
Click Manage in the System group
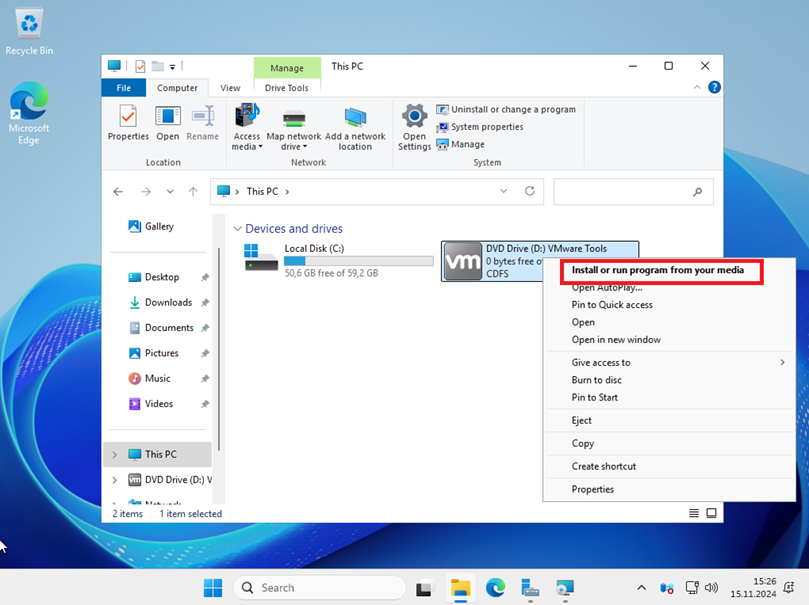[461, 144]
